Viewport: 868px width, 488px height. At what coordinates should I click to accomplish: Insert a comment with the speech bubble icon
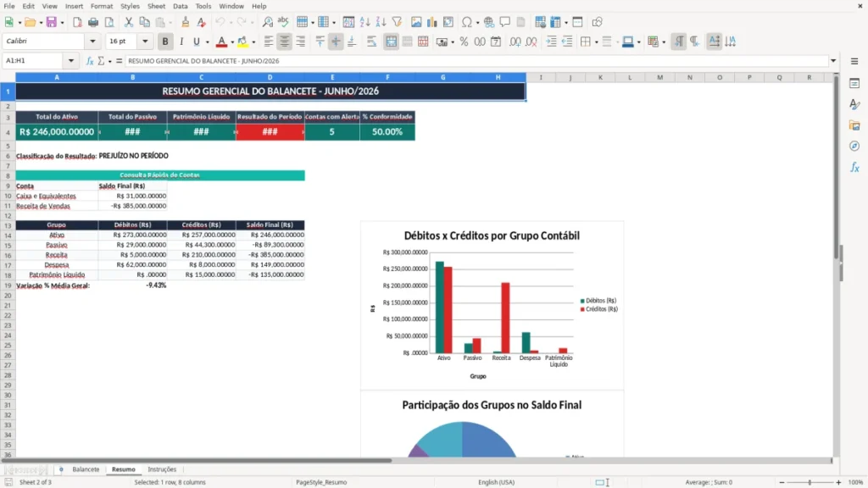(x=505, y=22)
